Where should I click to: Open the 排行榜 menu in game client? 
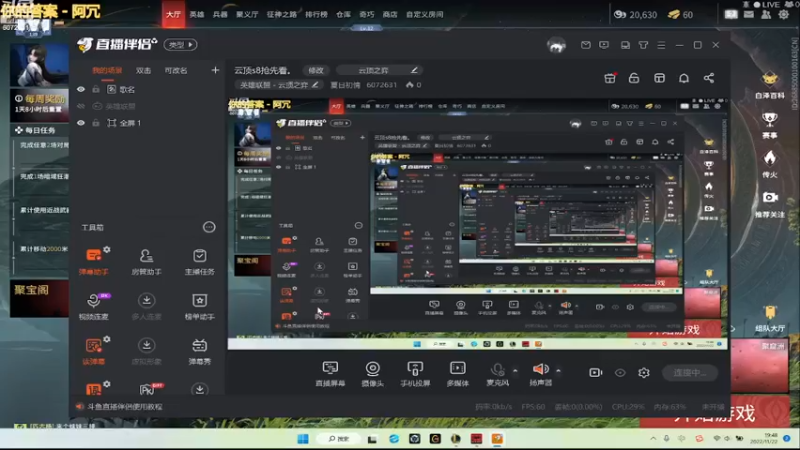click(x=316, y=14)
